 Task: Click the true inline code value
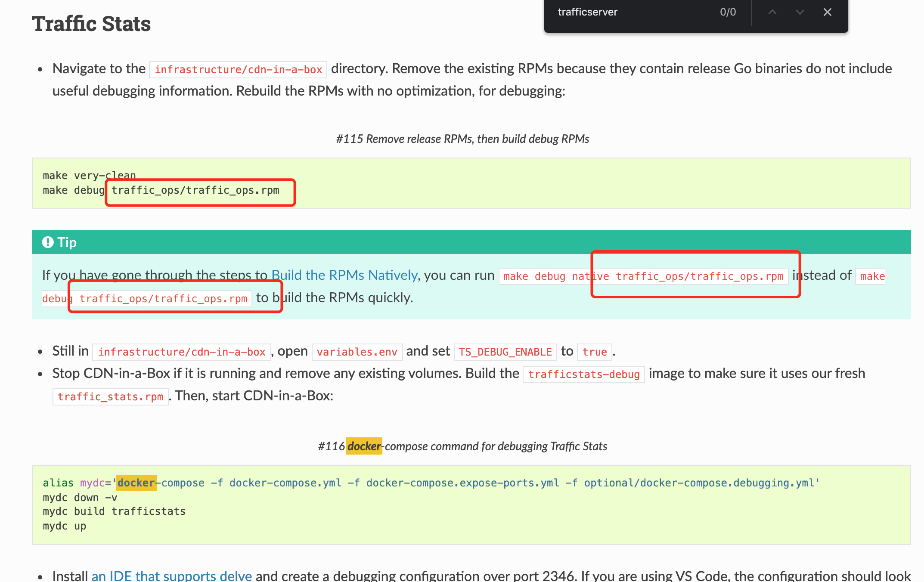[x=594, y=352]
